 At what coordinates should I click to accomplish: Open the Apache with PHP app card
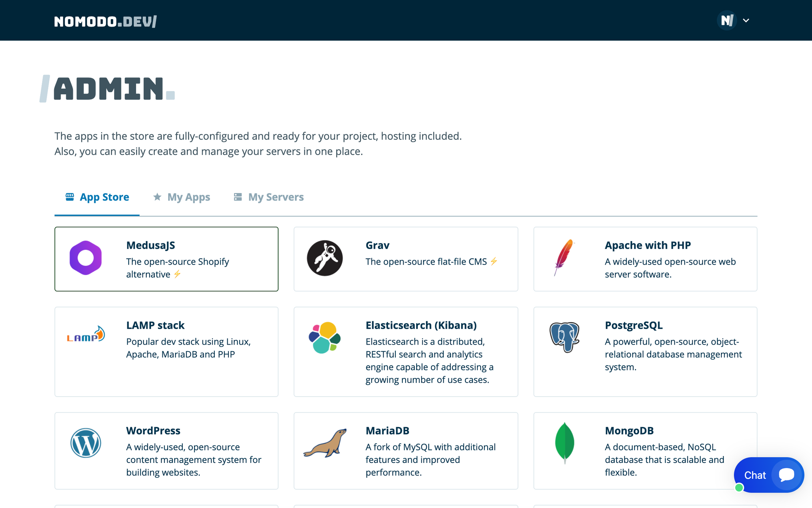[648, 245]
